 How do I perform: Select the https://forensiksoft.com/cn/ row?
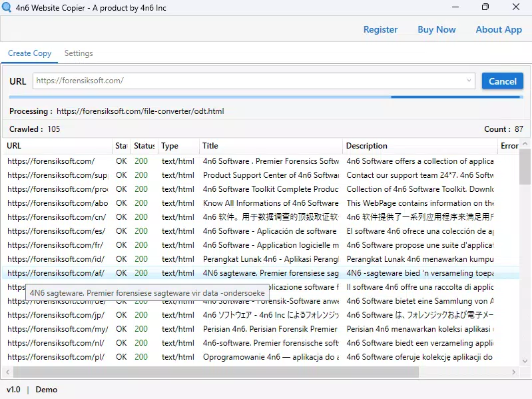point(260,217)
